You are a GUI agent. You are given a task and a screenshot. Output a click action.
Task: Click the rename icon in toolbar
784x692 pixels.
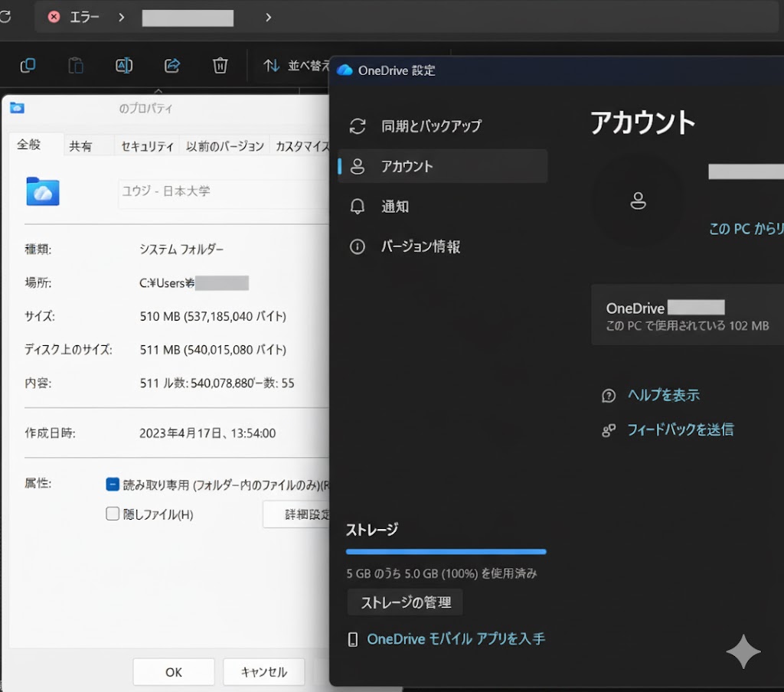[124, 66]
